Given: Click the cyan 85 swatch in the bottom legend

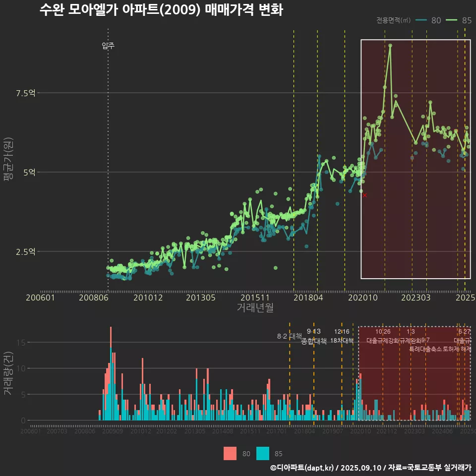Looking at the screenshot, I should click(263, 454).
